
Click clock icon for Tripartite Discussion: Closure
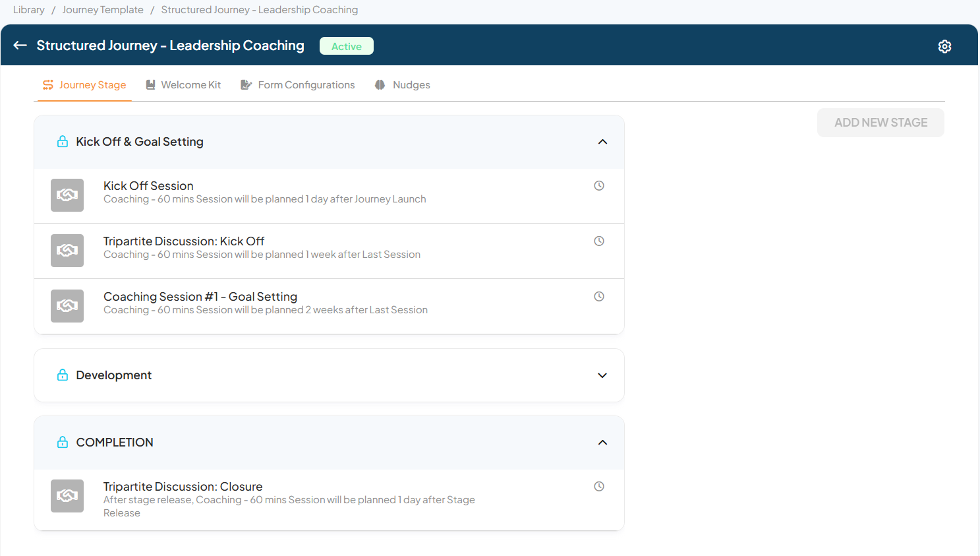pos(599,487)
